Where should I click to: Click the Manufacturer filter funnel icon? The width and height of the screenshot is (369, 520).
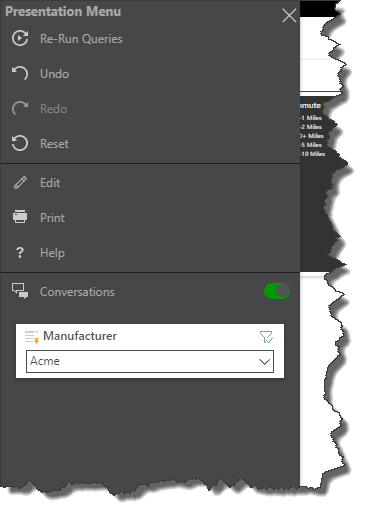click(x=266, y=337)
